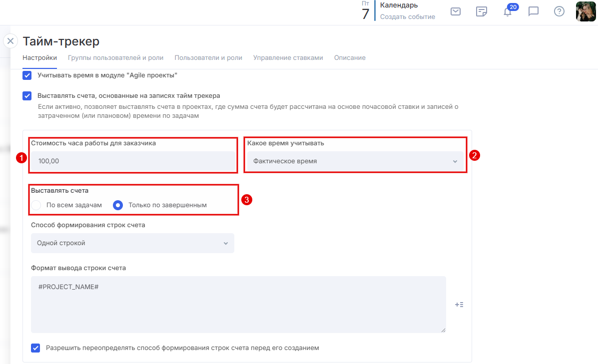Select the "Только по завершенным" radio option
The width and height of the screenshot is (598, 364).
click(x=118, y=205)
